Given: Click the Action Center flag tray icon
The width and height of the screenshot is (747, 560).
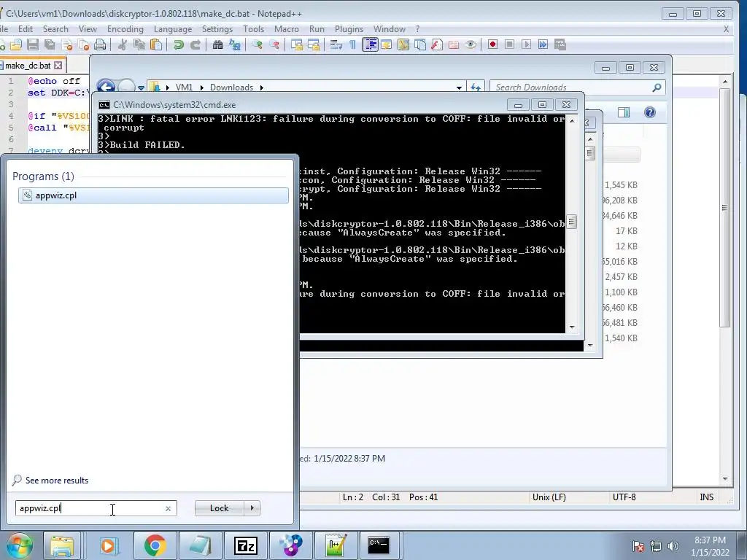Looking at the screenshot, I should click(x=638, y=546).
